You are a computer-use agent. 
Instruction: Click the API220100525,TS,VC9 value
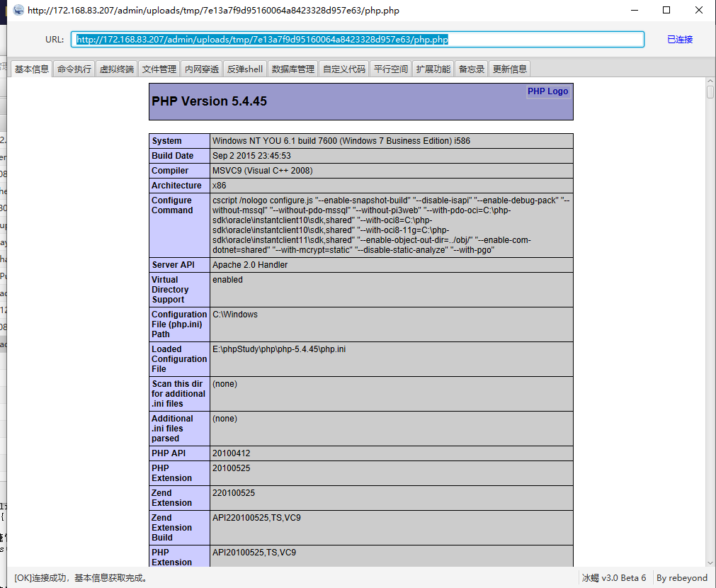256,518
